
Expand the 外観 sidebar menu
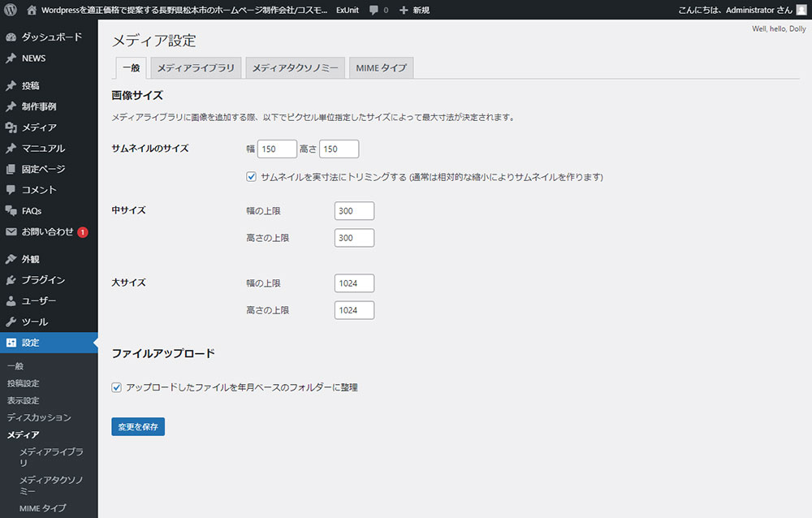coord(30,259)
